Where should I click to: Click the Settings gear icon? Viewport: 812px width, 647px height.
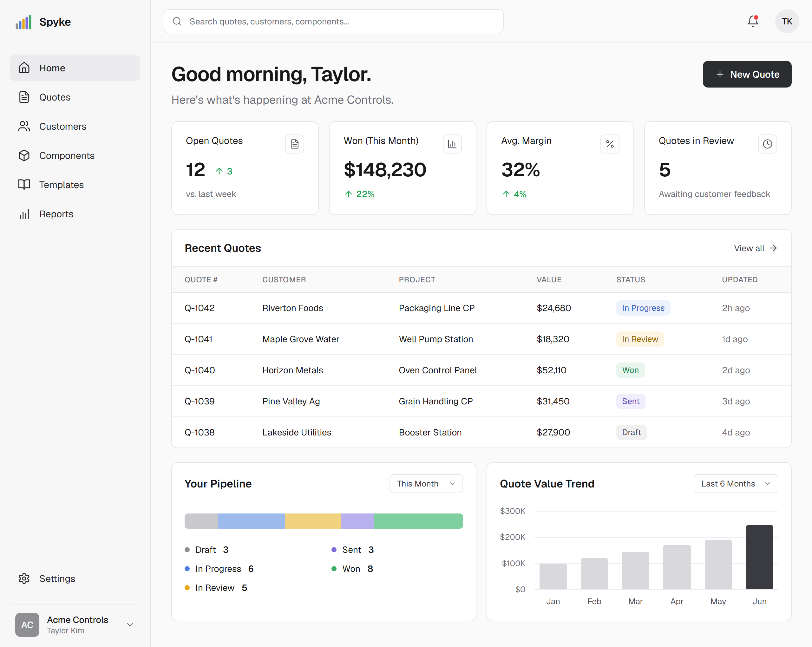coord(24,578)
